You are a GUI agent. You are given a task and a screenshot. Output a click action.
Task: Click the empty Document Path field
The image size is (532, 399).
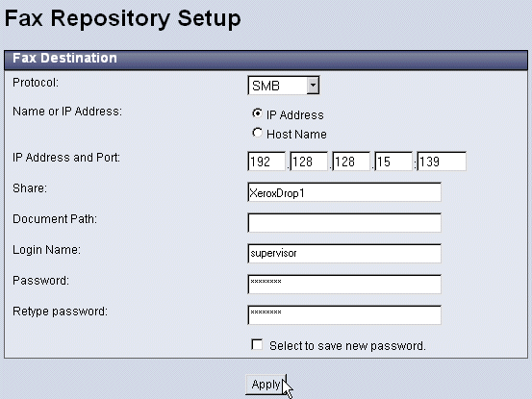[344, 223]
